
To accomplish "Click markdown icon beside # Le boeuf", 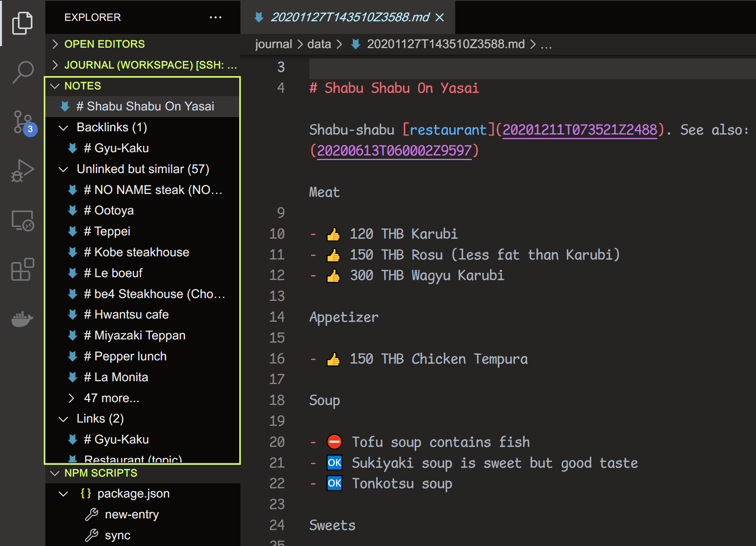I will 73,273.
